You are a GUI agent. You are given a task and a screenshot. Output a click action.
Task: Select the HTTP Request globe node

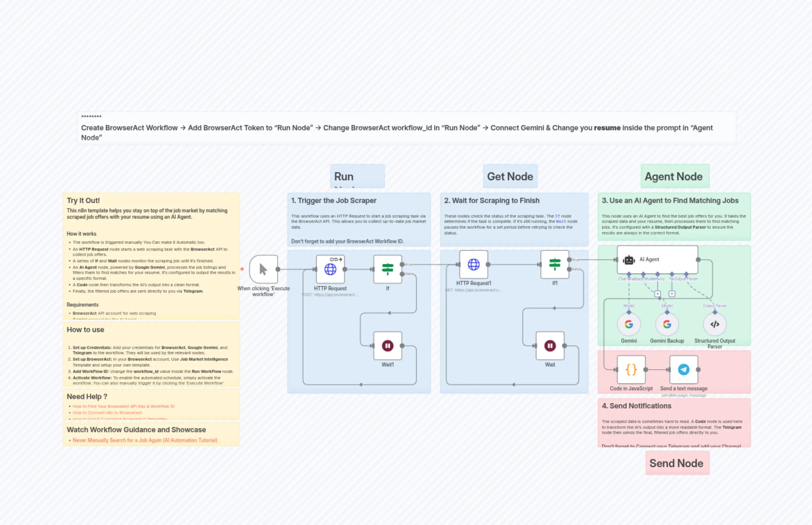330,269
